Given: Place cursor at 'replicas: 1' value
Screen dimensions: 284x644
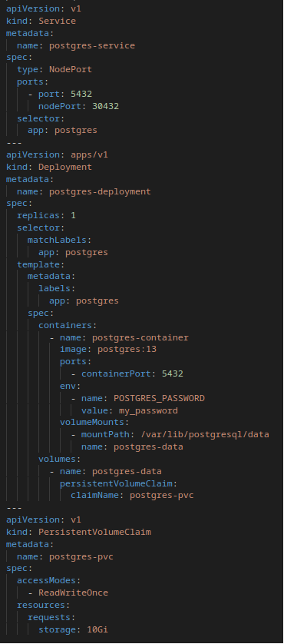Looking at the screenshot, I should [x=73, y=216].
